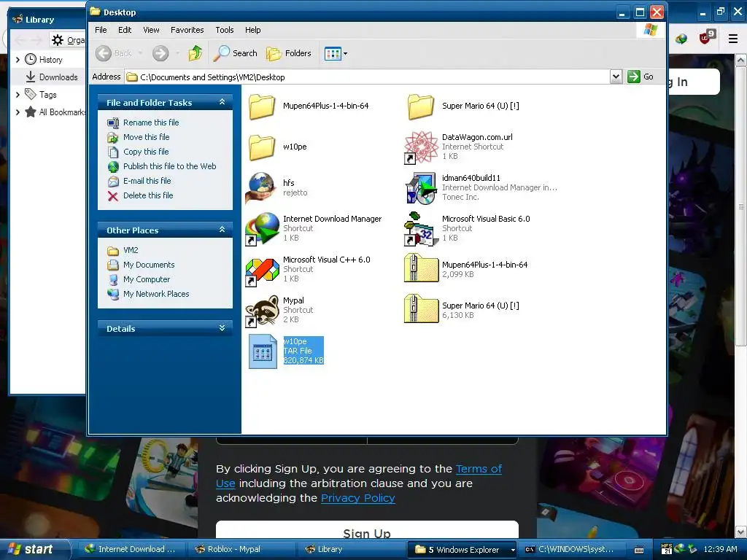Click Delete this file
The height and width of the screenshot is (560, 747).
click(148, 195)
